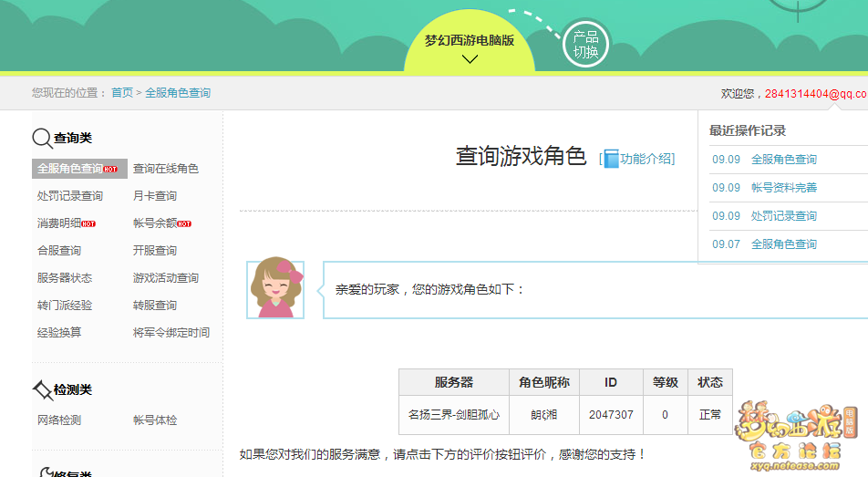This screenshot has width=868, height=477.
Task: Click the 全服角色查询 breadcrumb link
Action: tap(178, 92)
